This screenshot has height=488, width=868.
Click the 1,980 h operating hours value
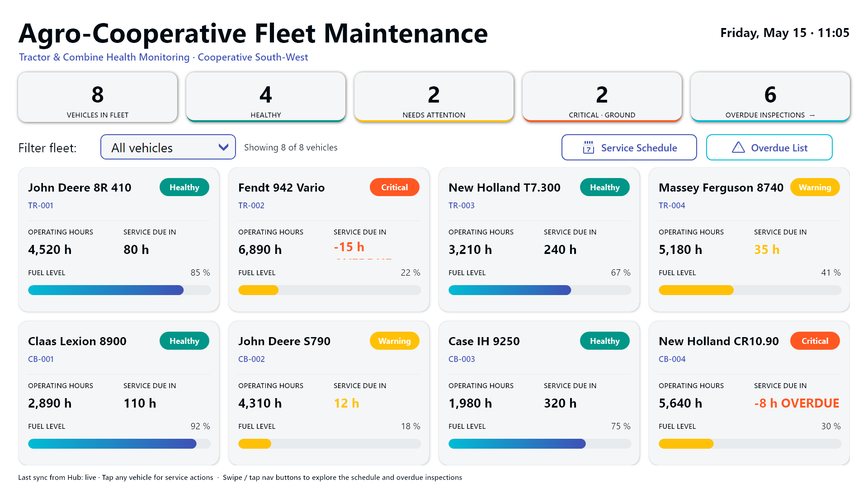(x=470, y=404)
